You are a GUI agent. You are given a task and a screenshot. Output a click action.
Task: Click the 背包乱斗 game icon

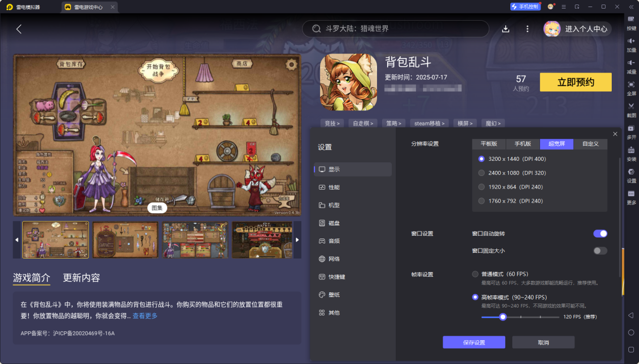[x=348, y=82]
